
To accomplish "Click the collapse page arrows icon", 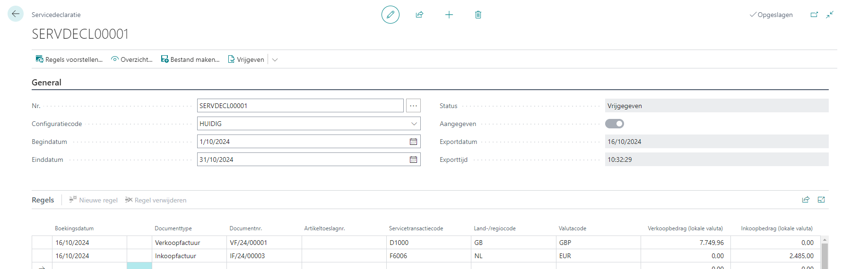I will pyautogui.click(x=830, y=15).
